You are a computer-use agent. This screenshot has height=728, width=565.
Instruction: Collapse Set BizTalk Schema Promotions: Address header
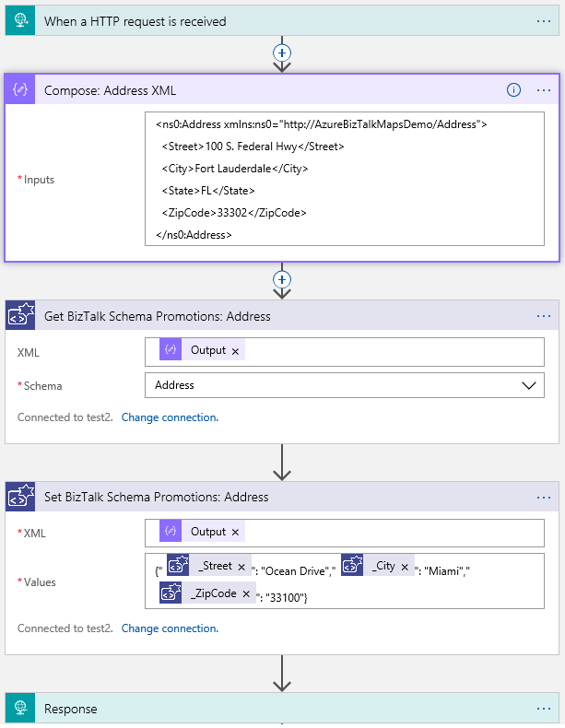pyautogui.click(x=282, y=497)
